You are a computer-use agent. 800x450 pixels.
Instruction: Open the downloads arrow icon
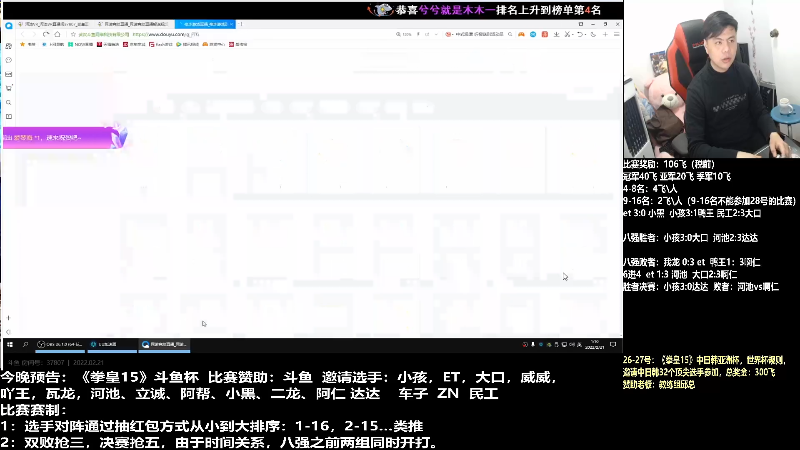pyautogui.click(x=556, y=34)
